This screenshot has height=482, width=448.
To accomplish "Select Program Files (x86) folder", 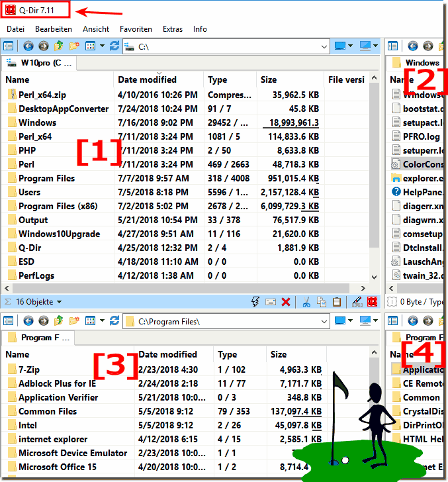I will coord(58,206).
